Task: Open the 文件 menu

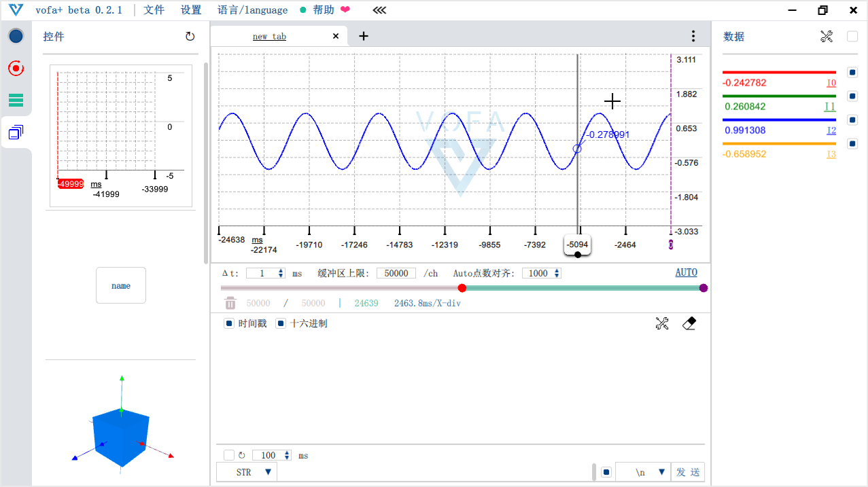Action: (154, 10)
